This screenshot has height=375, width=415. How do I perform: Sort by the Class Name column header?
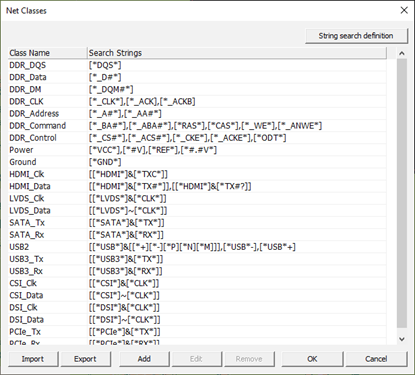pos(47,53)
